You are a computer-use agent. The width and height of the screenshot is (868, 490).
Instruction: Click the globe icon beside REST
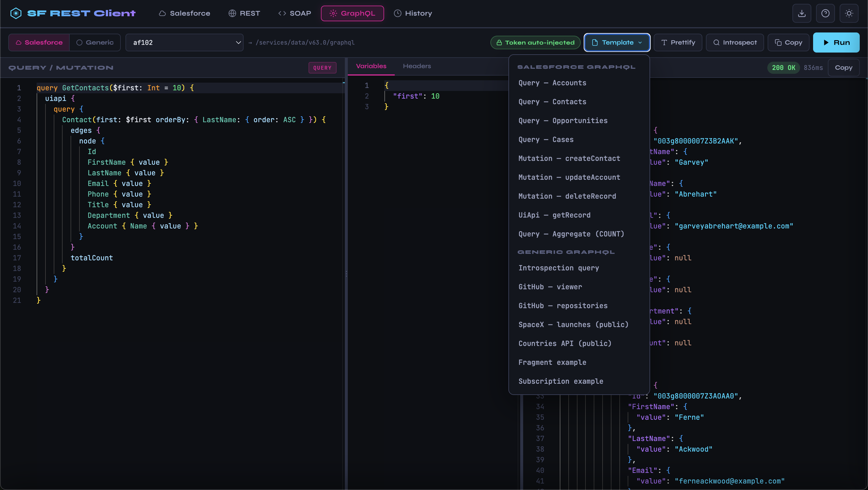[232, 13]
